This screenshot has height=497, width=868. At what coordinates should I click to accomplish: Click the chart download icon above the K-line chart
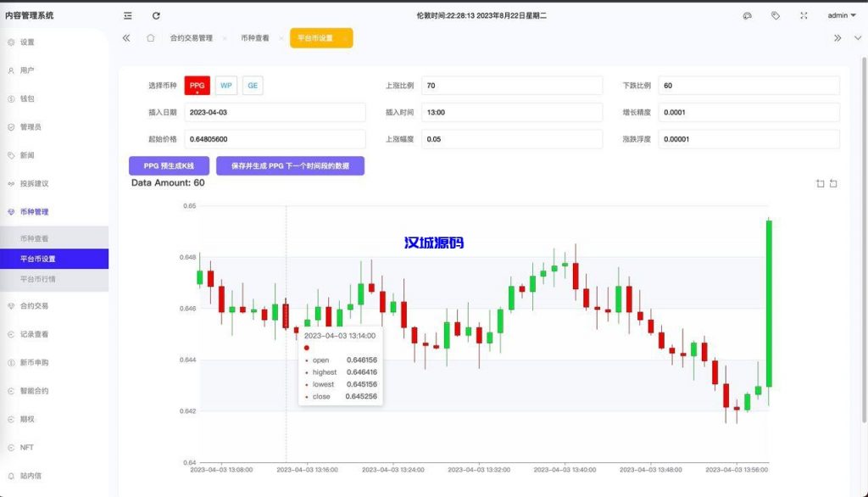click(821, 183)
